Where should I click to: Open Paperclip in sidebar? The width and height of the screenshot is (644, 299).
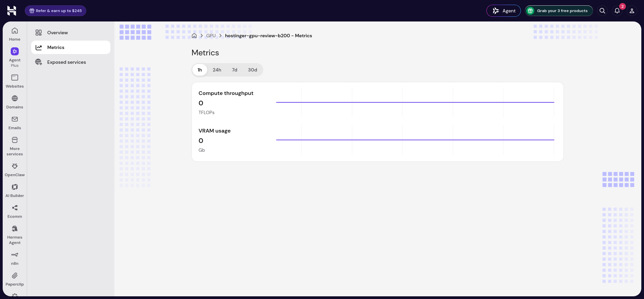15,279
